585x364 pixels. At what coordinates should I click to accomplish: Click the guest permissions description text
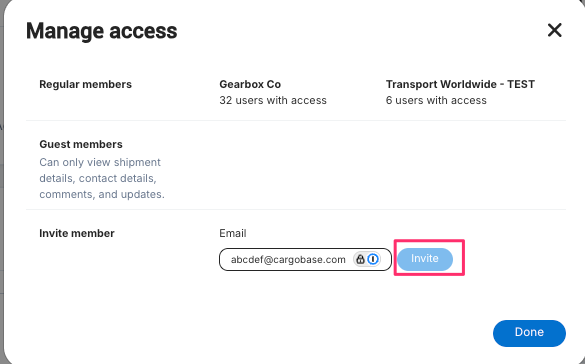pyautogui.click(x=102, y=178)
